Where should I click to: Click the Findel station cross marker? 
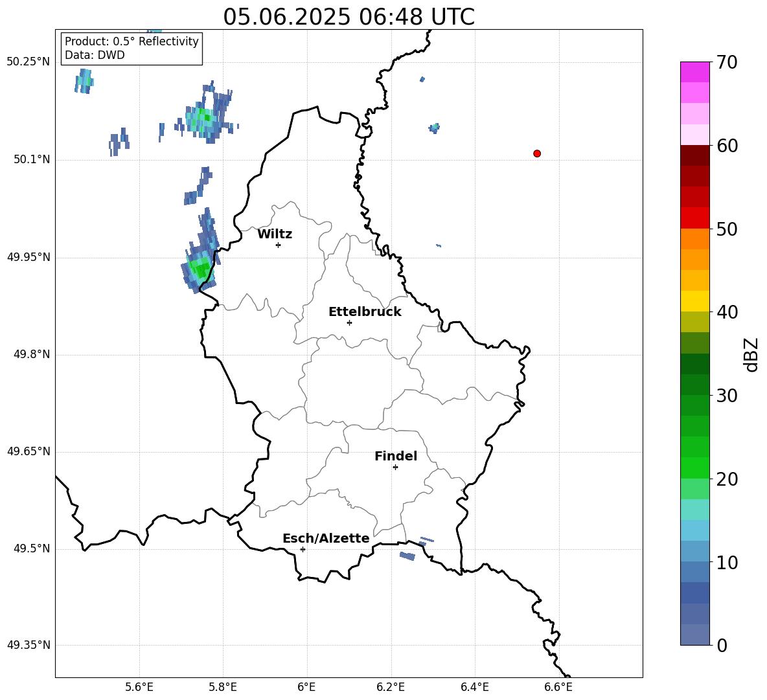pos(395,468)
